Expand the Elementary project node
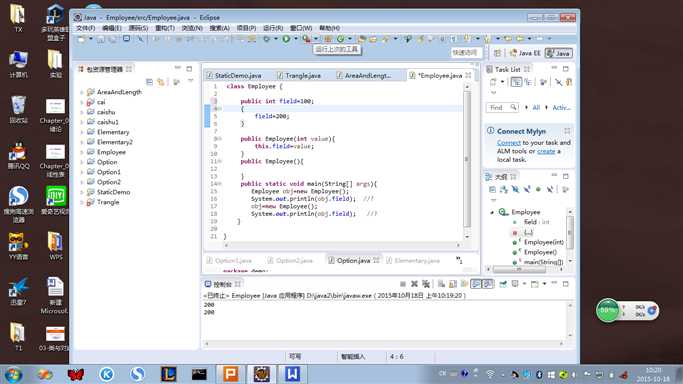Screen dimensions: 683x384 pyautogui.click(x=82, y=132)
